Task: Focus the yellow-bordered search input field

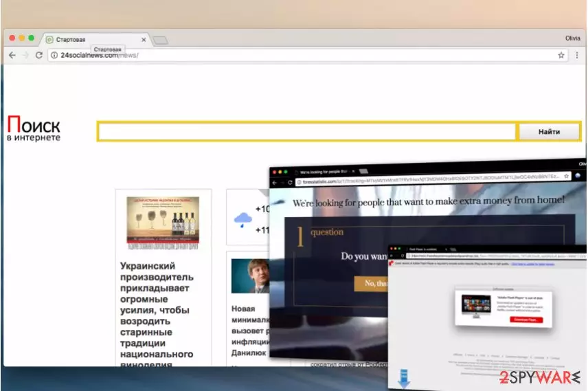Action: [x=307, y=132]
